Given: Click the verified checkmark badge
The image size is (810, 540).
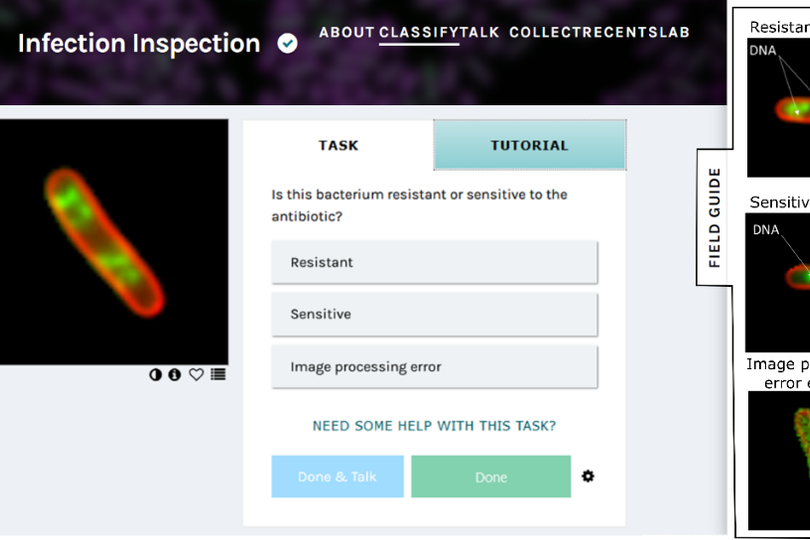Looking at the screenshot, I should [x=287, y=44].
